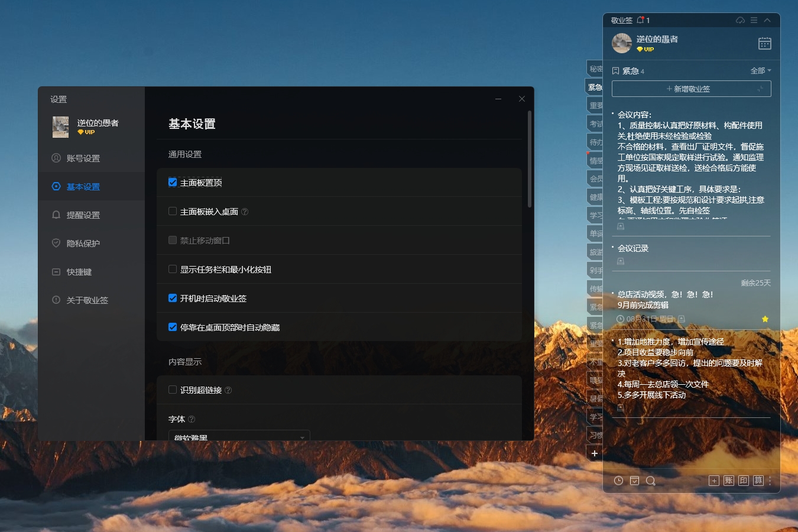Enable 主面板嵌入桌面 checkbox

tap(173, 211)
